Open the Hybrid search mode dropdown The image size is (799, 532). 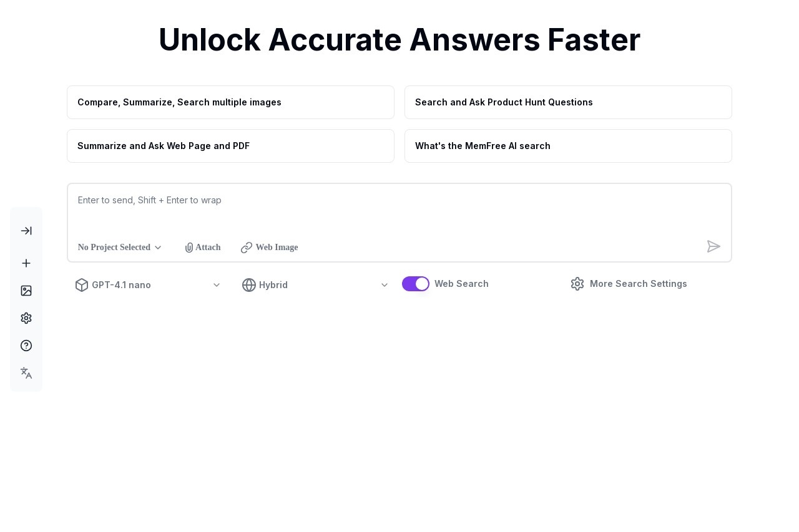point(315,285)
